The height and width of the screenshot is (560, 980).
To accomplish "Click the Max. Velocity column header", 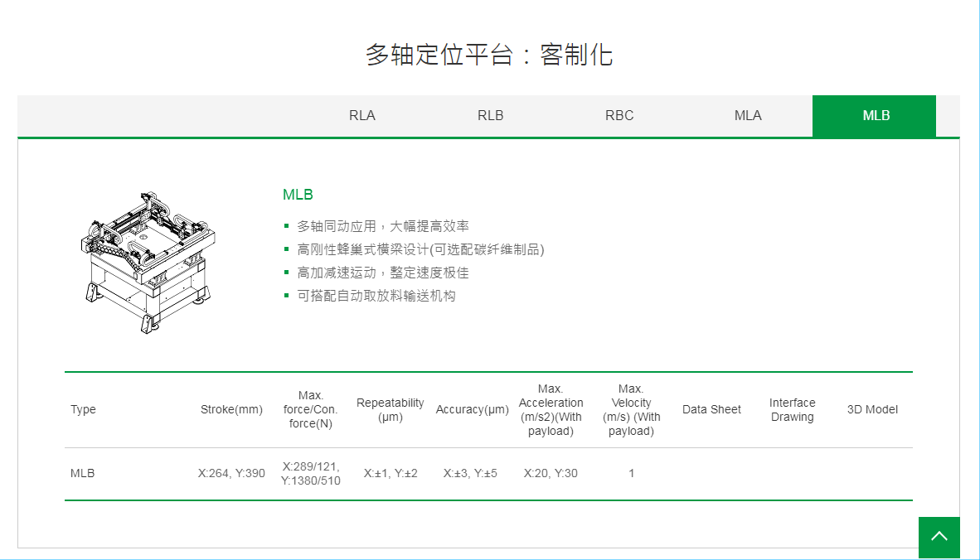I will click(x=631, y=409).
